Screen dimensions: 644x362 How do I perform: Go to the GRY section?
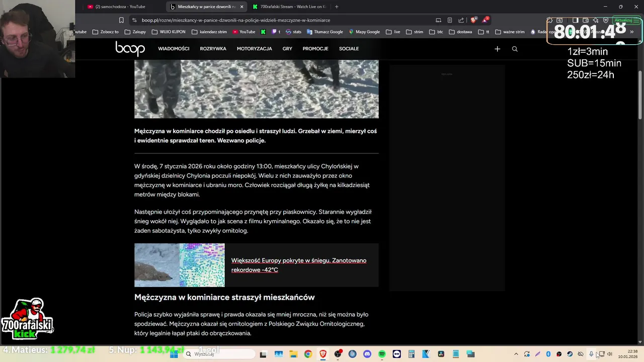(287, 49)
